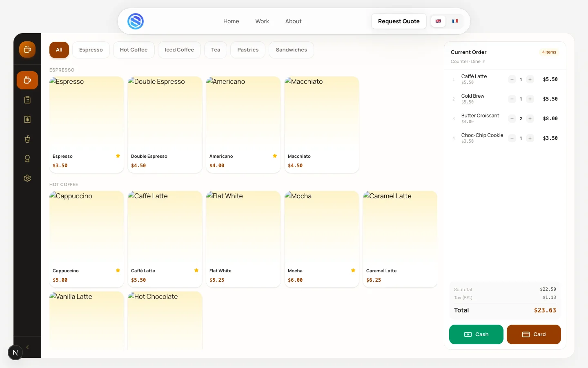This screenshot has width=588, height=368.
Task: Add one more Choc-Chip Cookie with plus
Action: (530, 138)
